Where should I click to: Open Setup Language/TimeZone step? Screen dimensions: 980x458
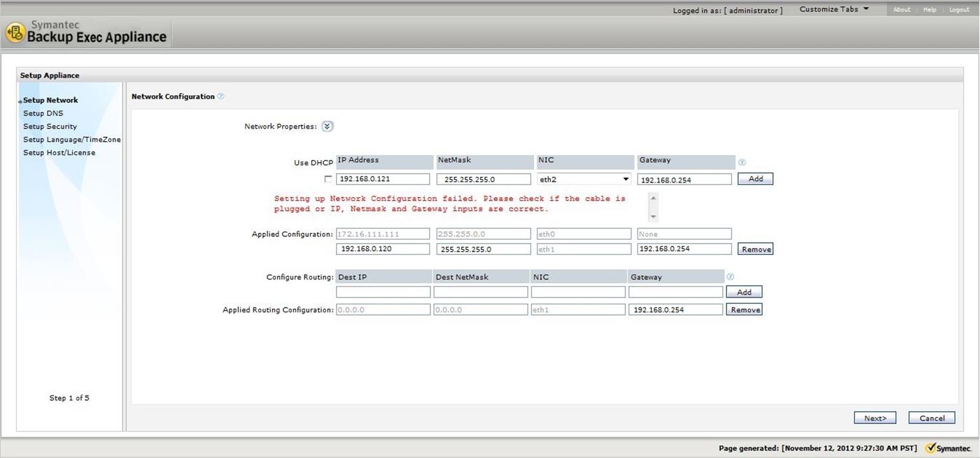[72, 140]
